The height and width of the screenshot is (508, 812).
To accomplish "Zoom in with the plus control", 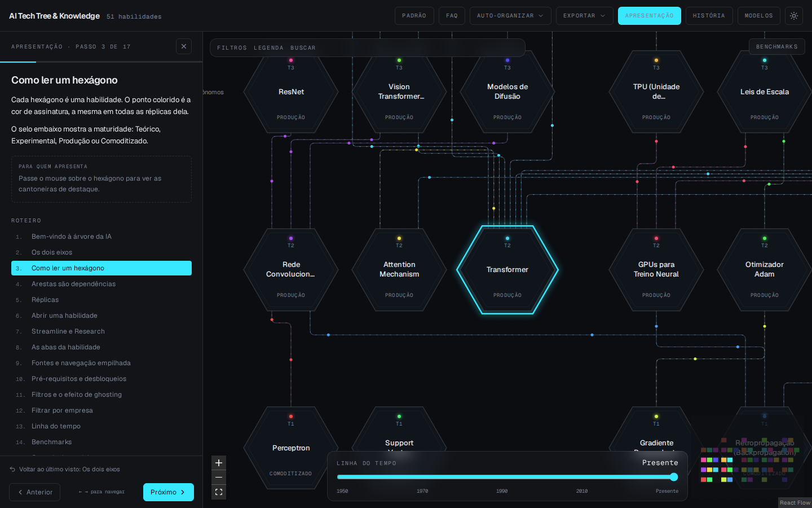I will click(219, 463).
